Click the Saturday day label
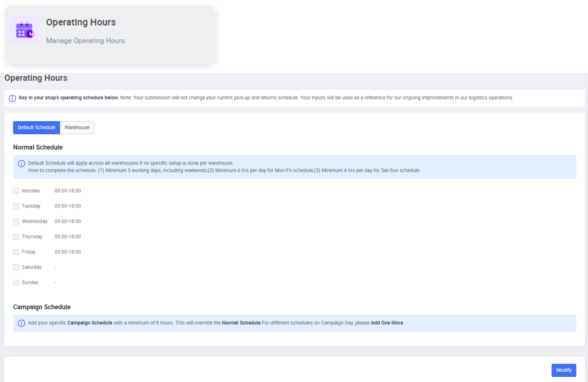588x382 pixels. coord(31,267)
